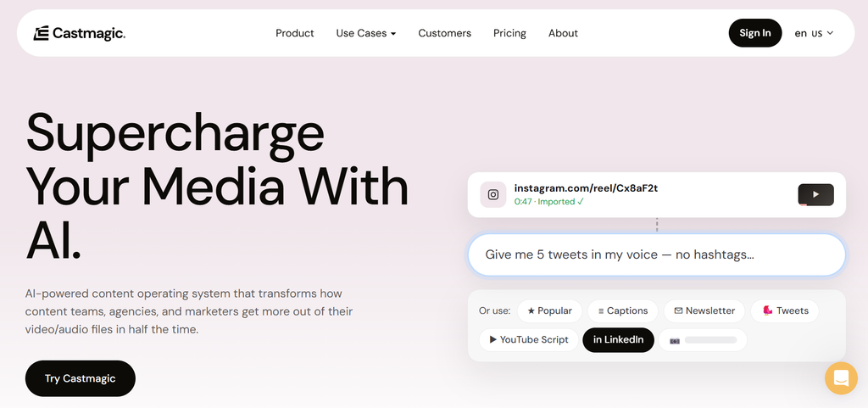This screenshot has height=408, width=868.
Task: Open the en US language selector
Action: tap(814, 33)
